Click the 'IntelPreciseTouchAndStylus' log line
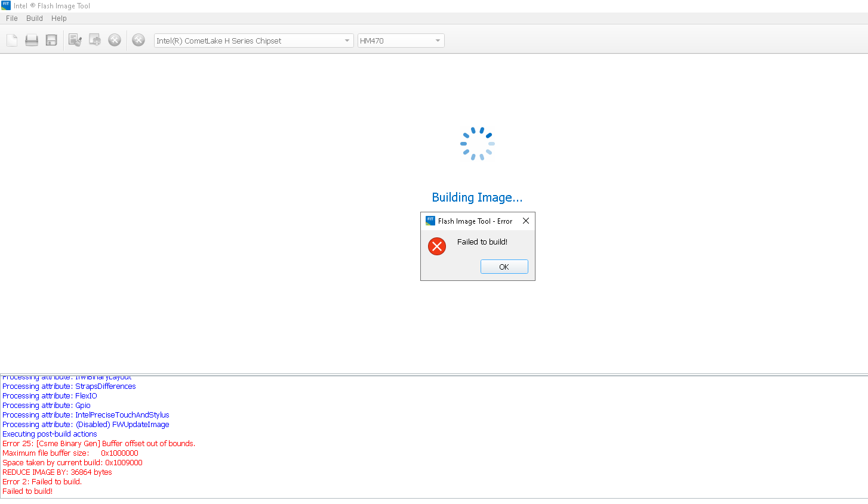 (86, 415)
